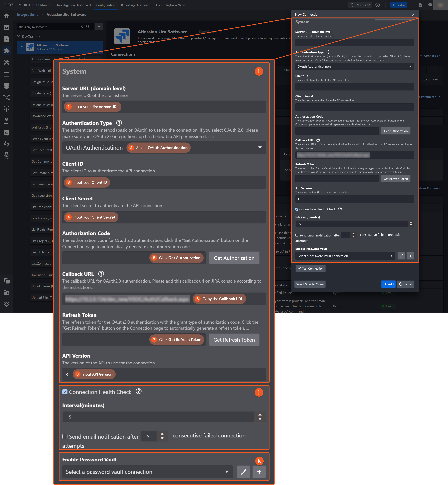The image size is (448, 485).
Task: Increase the Interval minutes stepper
Action: coord(411,222)
